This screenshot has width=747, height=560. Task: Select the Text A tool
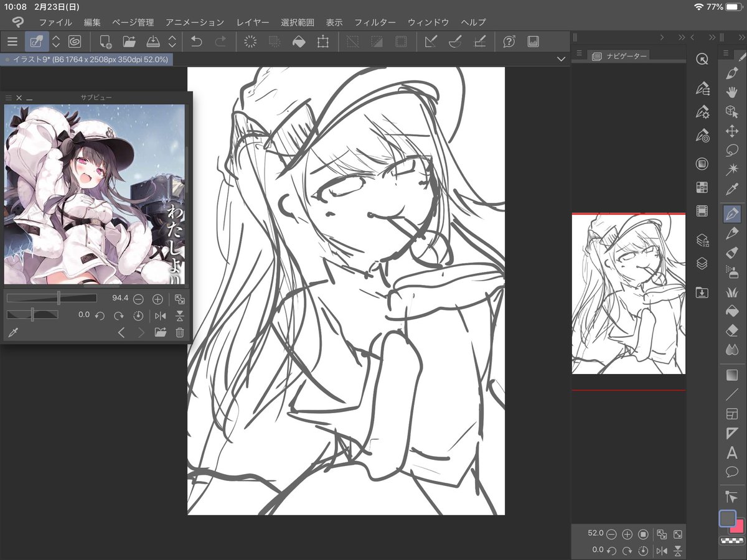tap(732, 454)
